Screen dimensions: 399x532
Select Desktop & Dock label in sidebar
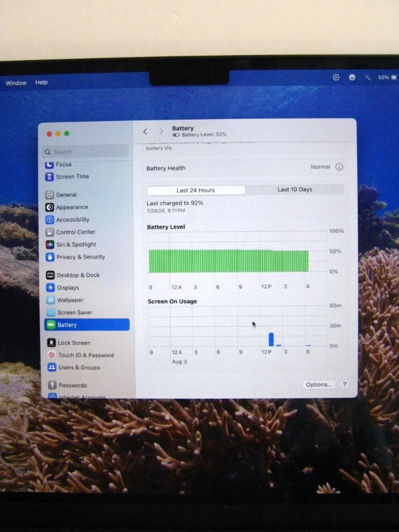[78, 275]
